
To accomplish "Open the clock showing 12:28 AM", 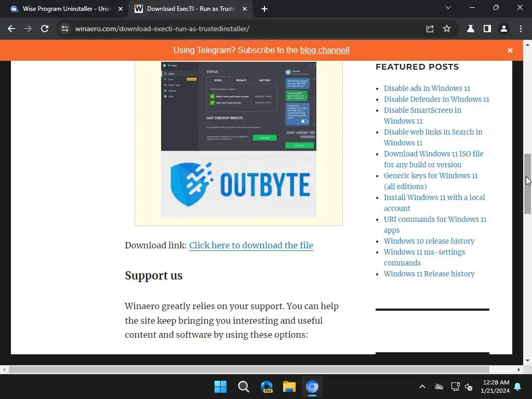I will click(495, 387).
